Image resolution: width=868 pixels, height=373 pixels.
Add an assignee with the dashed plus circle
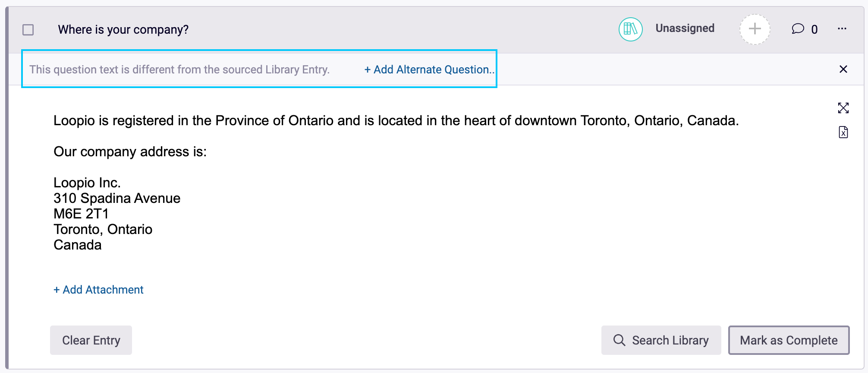coord(755,29)
